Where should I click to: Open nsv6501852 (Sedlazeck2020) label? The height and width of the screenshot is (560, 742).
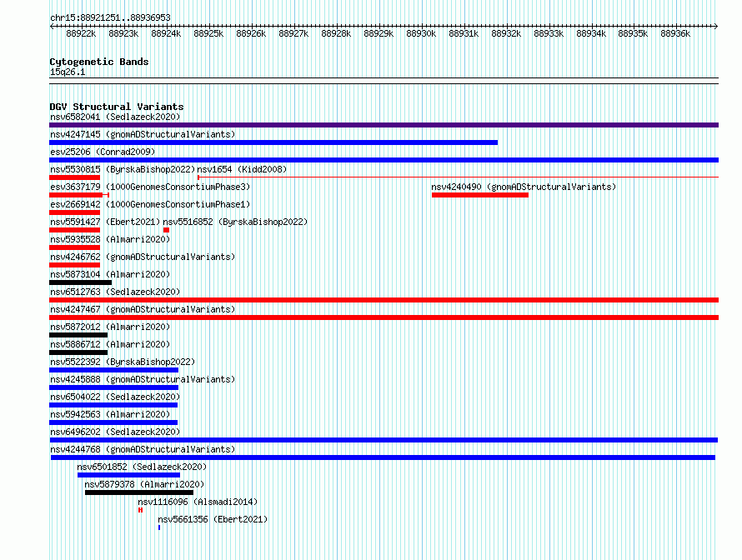142,467
